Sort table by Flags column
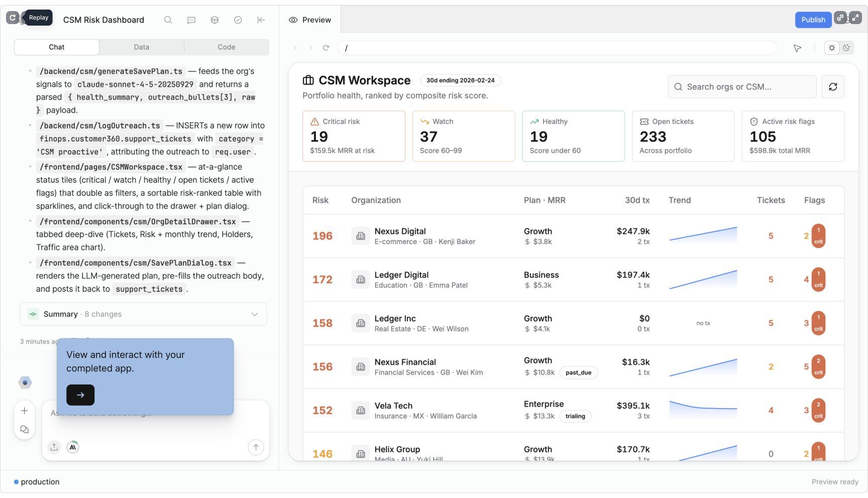This screenshot has width=868, height=498. (814, 200)
